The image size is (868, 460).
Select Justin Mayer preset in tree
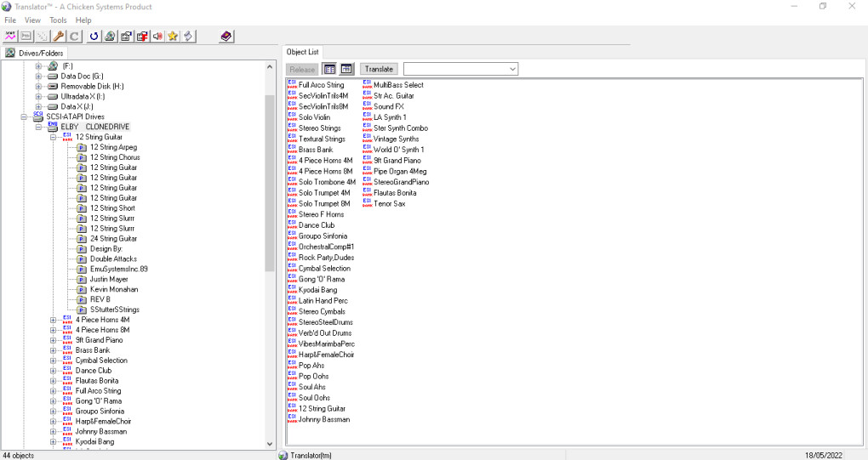point(109,279)
